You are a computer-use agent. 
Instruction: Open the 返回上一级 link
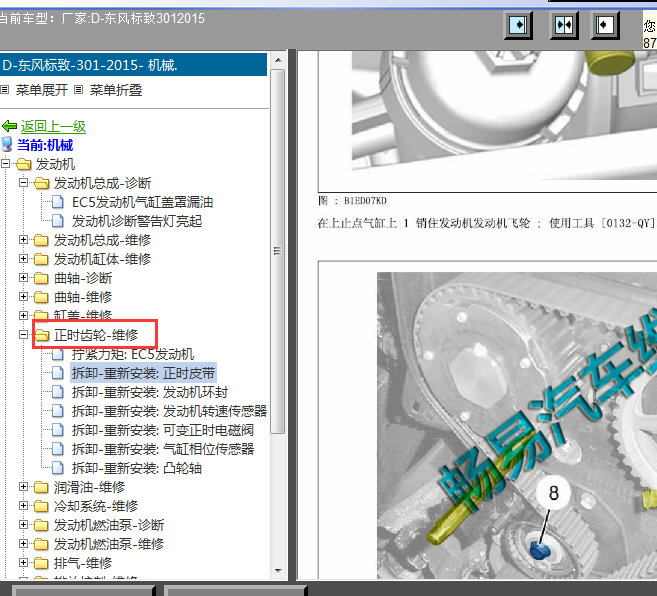coord(53,126)
